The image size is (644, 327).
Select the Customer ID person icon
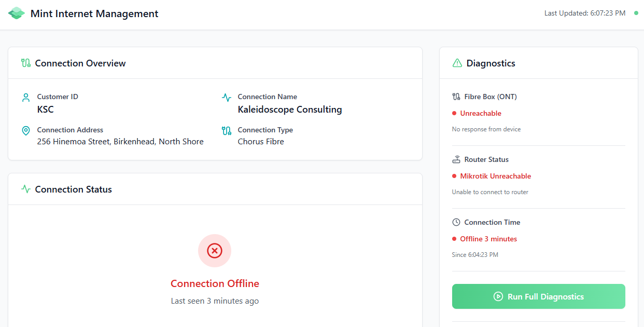[x=26, y=97]
